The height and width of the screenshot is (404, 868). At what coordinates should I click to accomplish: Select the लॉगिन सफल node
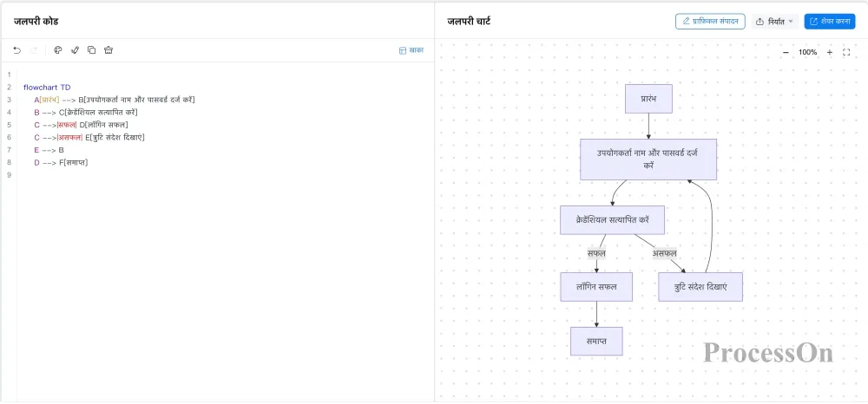[596, 287]
